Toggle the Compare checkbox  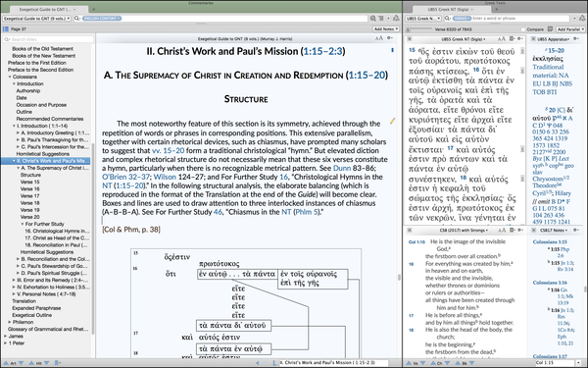[x=523, y=29]
